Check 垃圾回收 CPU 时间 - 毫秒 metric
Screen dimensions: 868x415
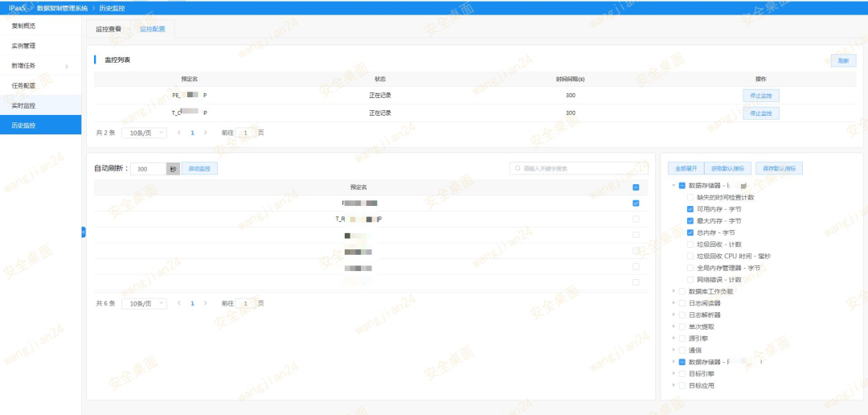click(690, 256)
